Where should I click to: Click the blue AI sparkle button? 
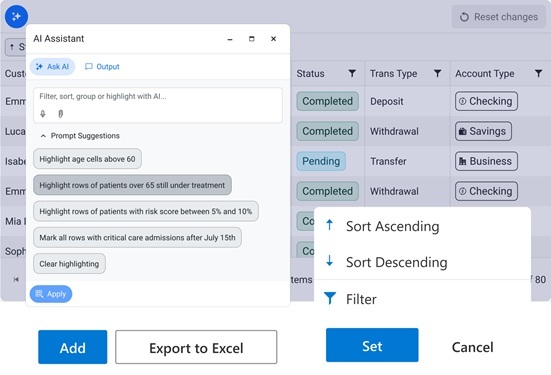[16, 17]
